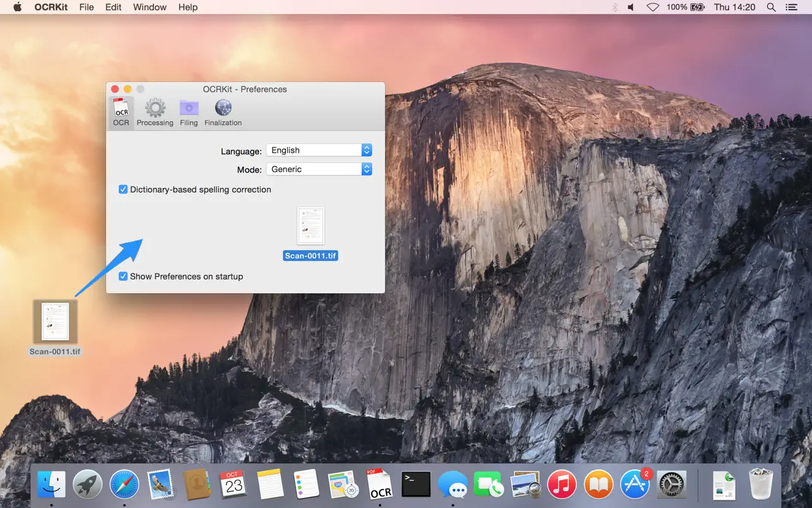Open Notification Center icon
The width and height of the screenshot is (812, 508).
coord(791,7)
